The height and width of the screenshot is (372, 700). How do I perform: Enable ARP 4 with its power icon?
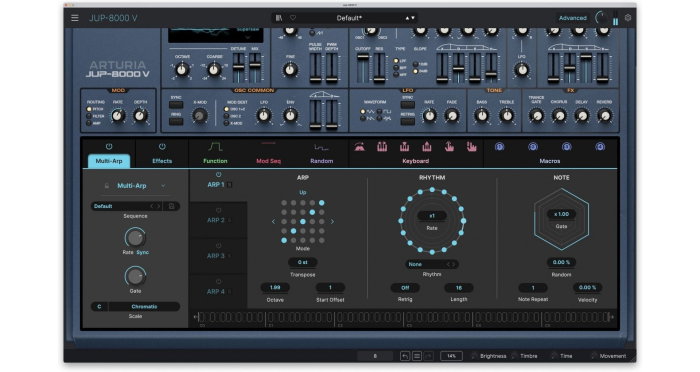coord(218,282)
